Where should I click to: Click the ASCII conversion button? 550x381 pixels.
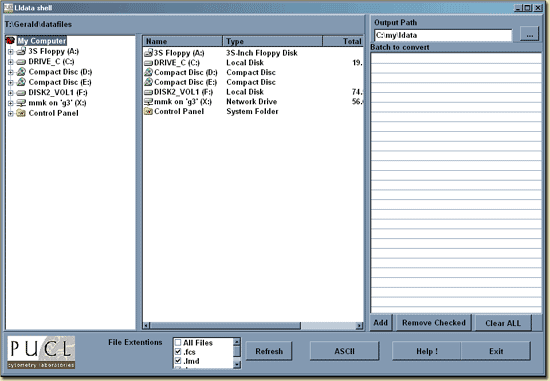pos(344,351)
